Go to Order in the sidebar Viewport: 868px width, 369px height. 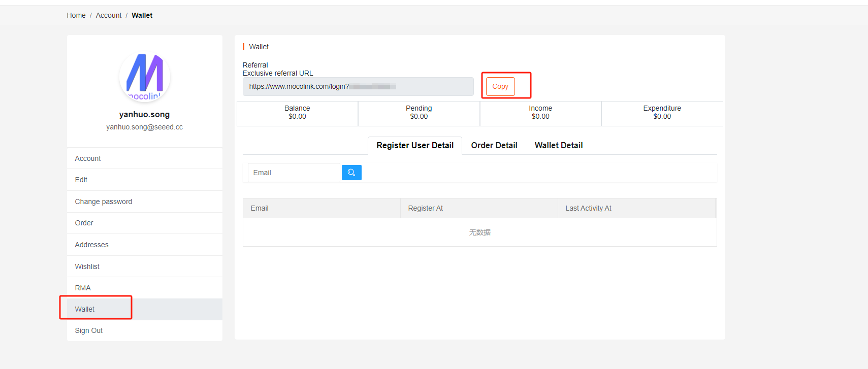click(84, 223)
